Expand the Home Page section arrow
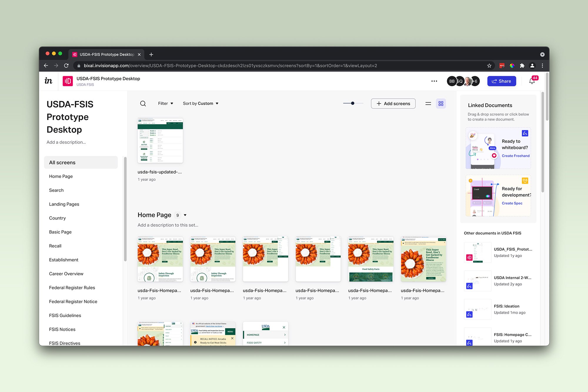This screenshot has width=588, height=392. coord(185,215)
